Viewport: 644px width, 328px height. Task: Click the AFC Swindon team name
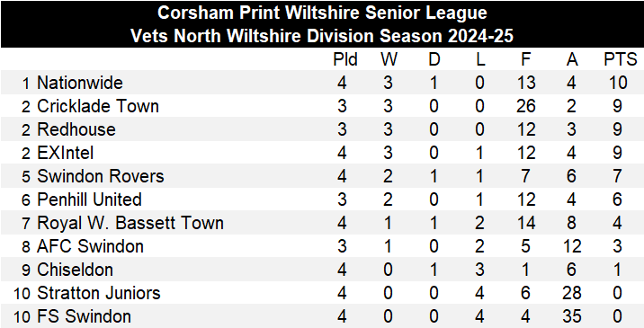(x=90, y=247)
